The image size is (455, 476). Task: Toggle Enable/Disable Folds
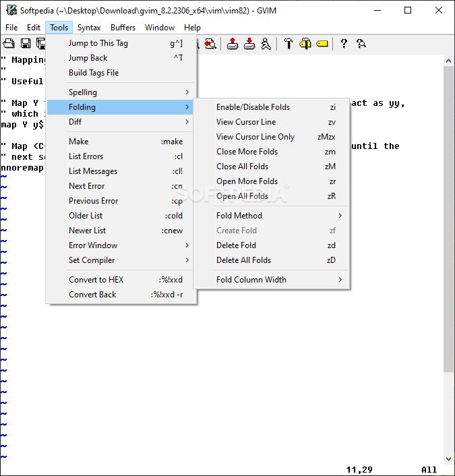pos(272,107)
